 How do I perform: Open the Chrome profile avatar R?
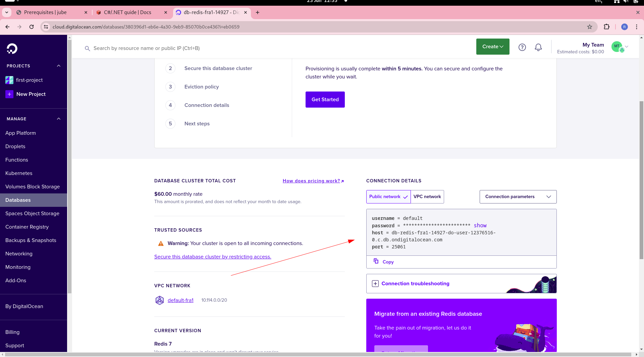click(624, 27)
